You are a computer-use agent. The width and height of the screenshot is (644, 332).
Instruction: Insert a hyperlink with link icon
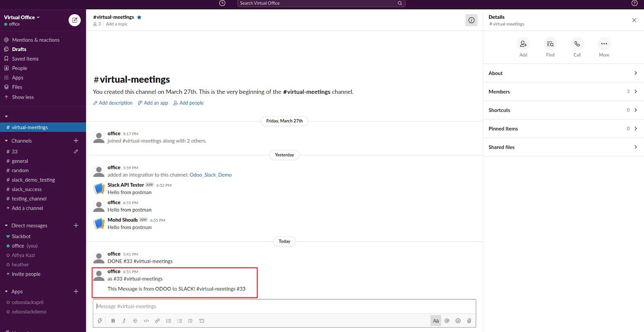click(157, 321)
